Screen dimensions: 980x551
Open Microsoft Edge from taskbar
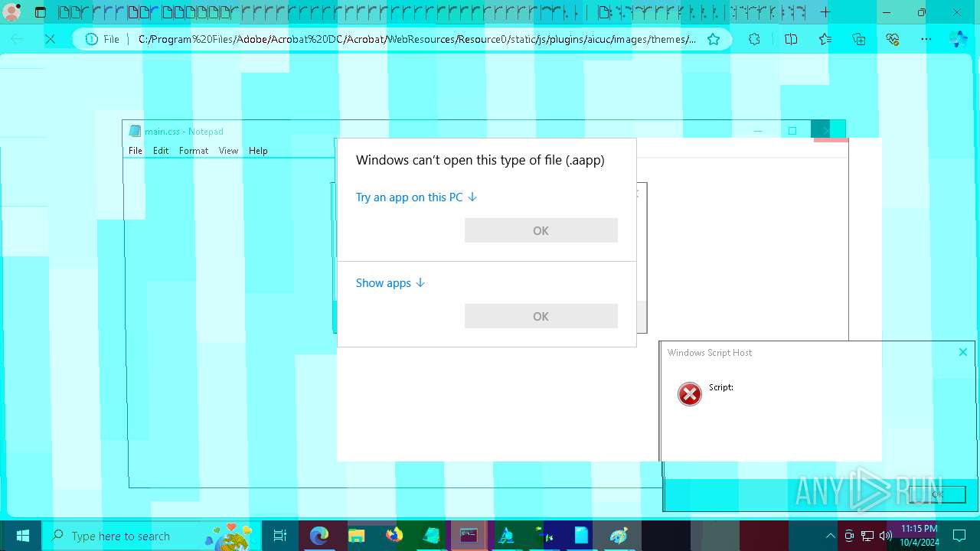point(318,536)
